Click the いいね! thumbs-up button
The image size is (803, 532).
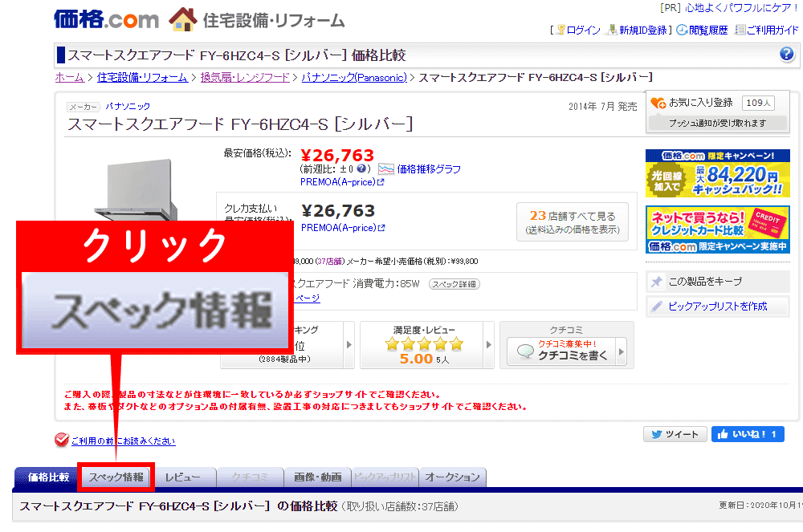click(748, 434)
